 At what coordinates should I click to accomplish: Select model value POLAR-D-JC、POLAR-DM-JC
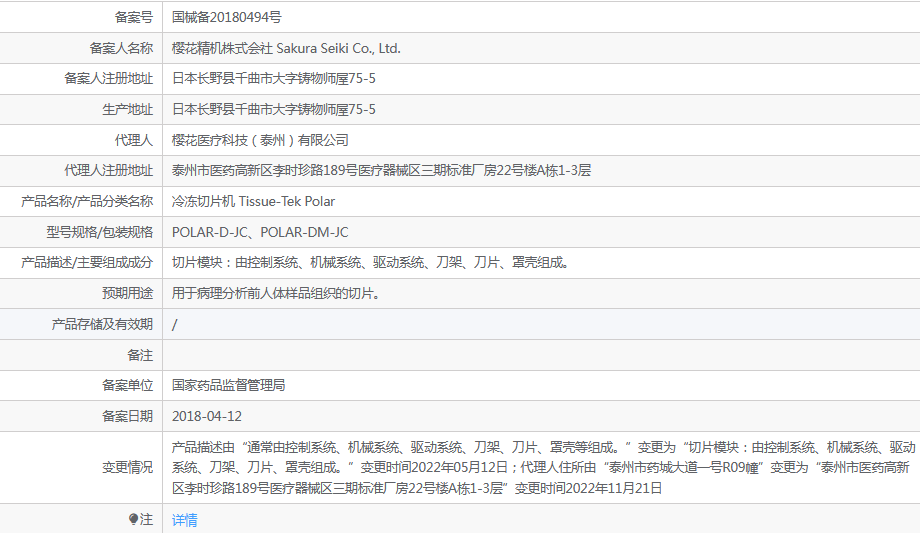[260, 232]
